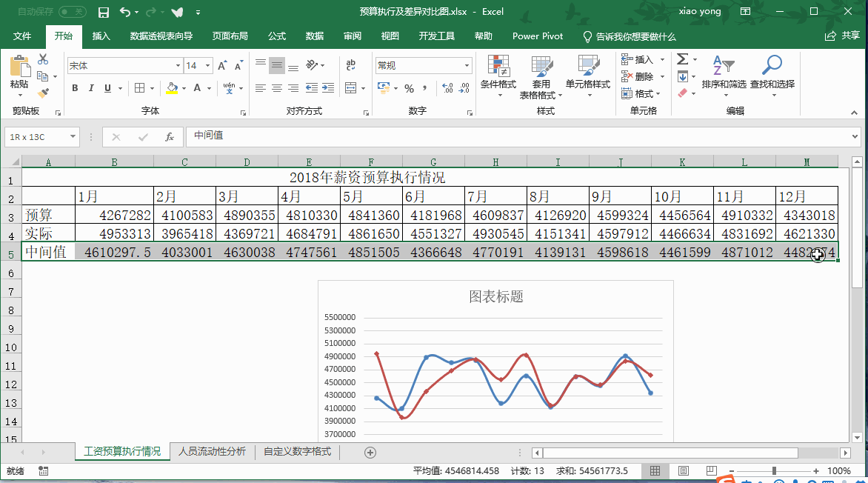Select column header H

tap(495, 162)
